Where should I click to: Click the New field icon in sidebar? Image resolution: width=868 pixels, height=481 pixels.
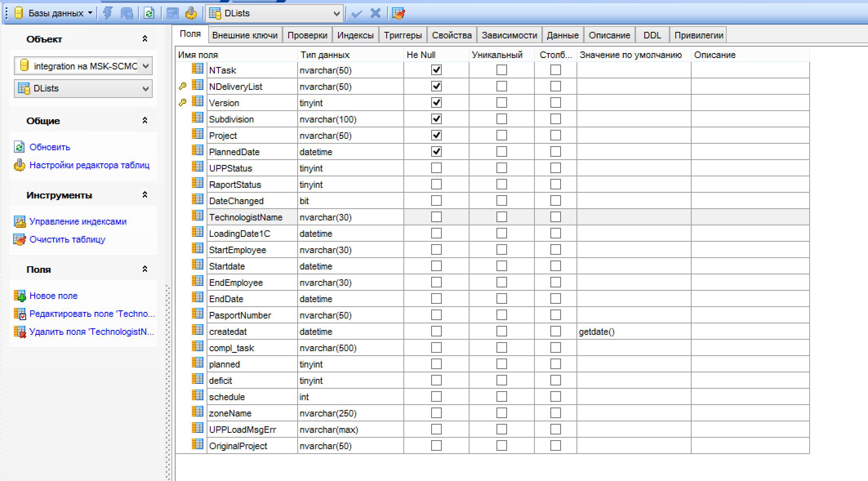[20, 296]
